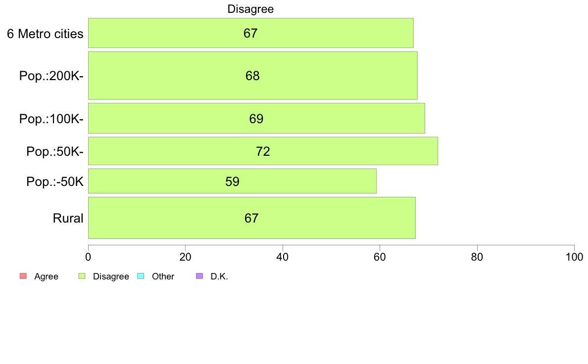Click the red Agree legend swatch

coord(23,276)
